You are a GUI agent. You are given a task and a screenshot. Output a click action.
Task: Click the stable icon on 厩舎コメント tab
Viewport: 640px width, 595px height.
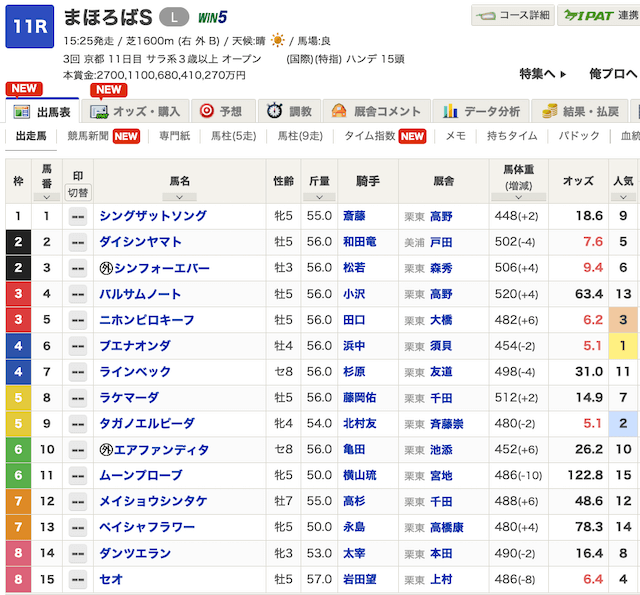pyautogui.click(x=339, y=111)
